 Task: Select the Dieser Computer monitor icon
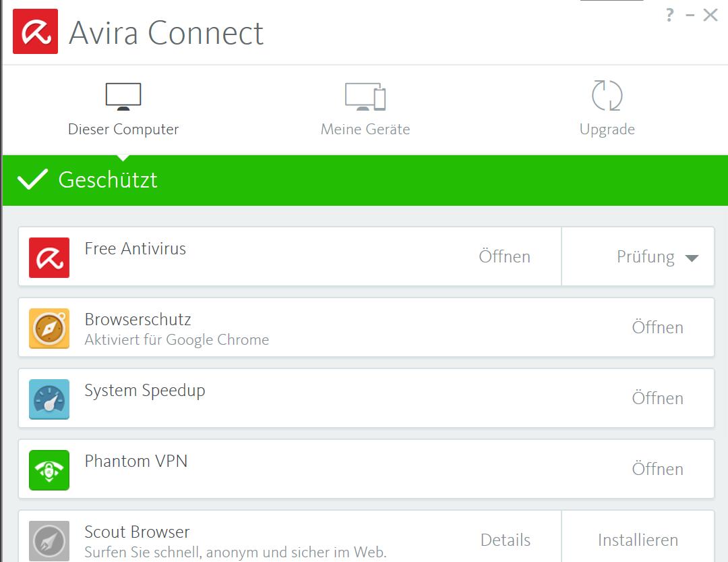123,96
